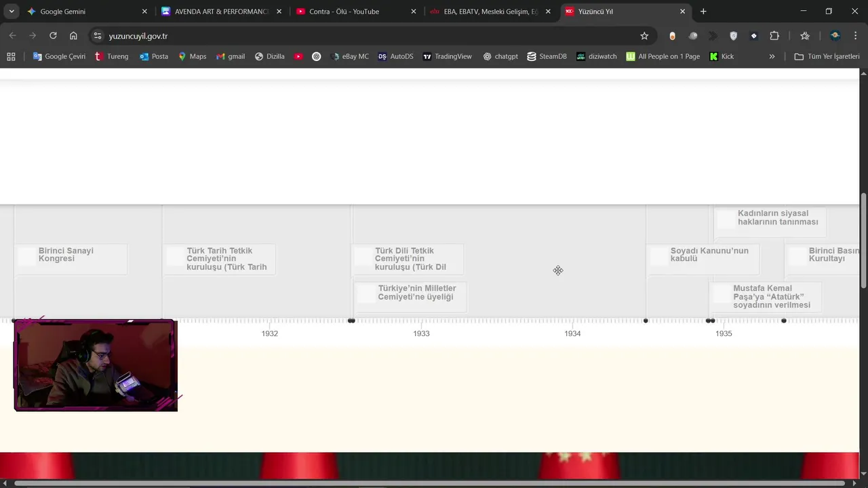Open the AutoDS bookmark

coord(396,56)
